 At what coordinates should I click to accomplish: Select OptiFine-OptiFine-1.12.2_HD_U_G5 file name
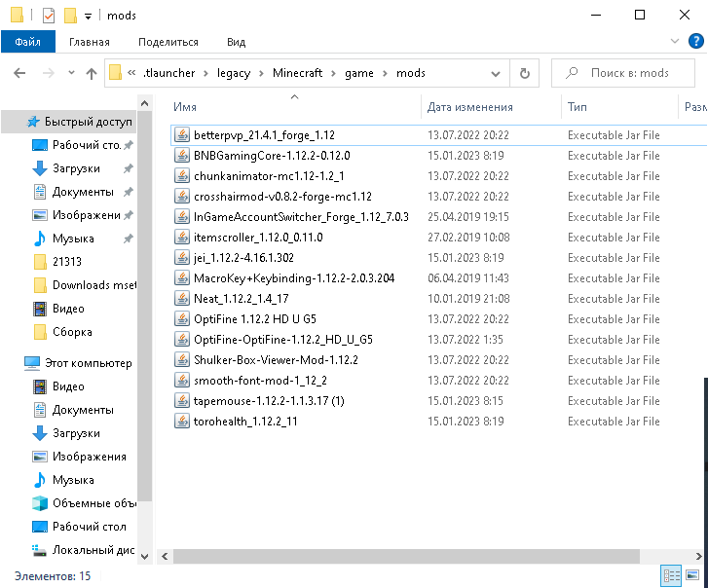pyautogui.click(x=283, y=340)
